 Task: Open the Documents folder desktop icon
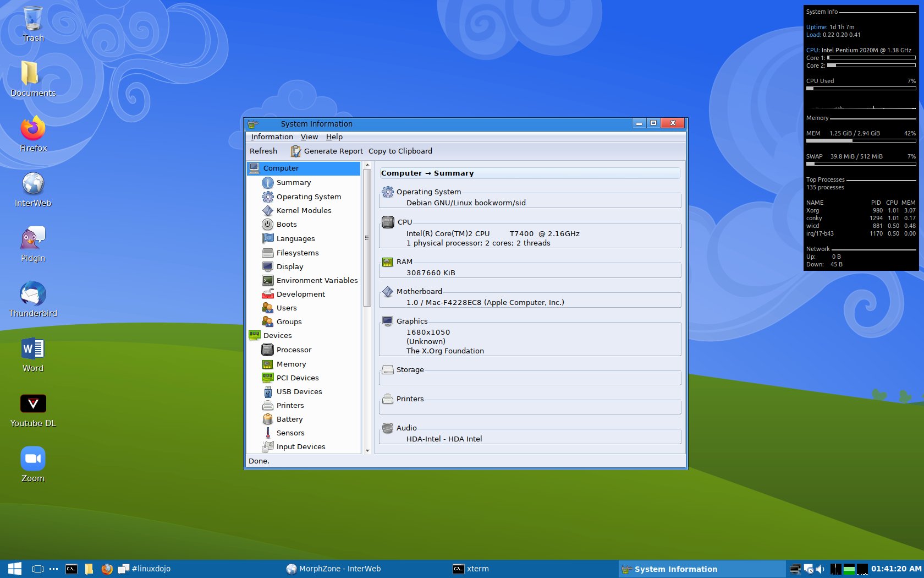[33, 79]
